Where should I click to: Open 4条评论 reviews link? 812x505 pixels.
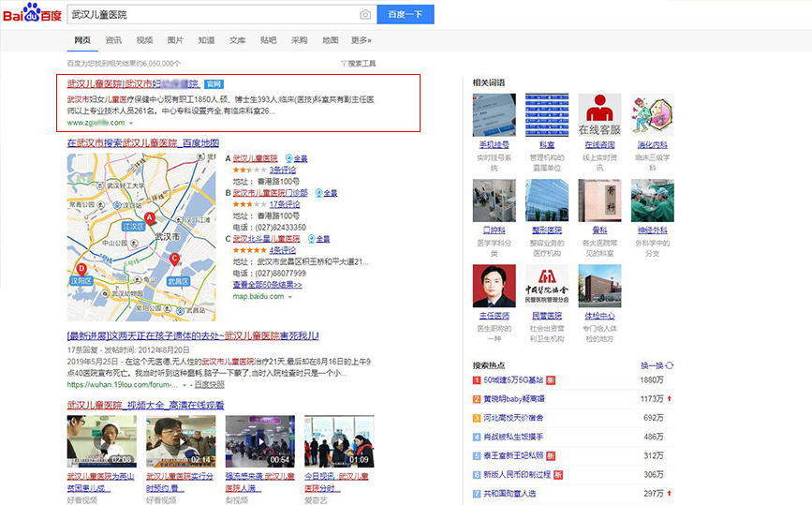point(282,250)
